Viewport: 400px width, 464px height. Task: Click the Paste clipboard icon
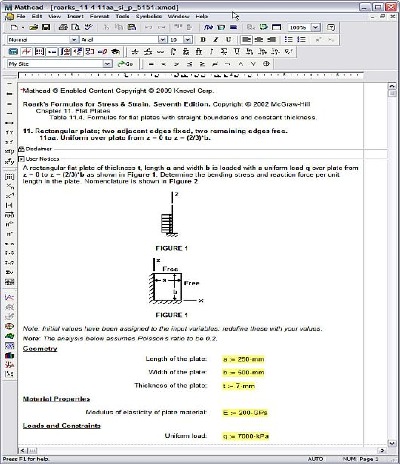tap(132, 27)
